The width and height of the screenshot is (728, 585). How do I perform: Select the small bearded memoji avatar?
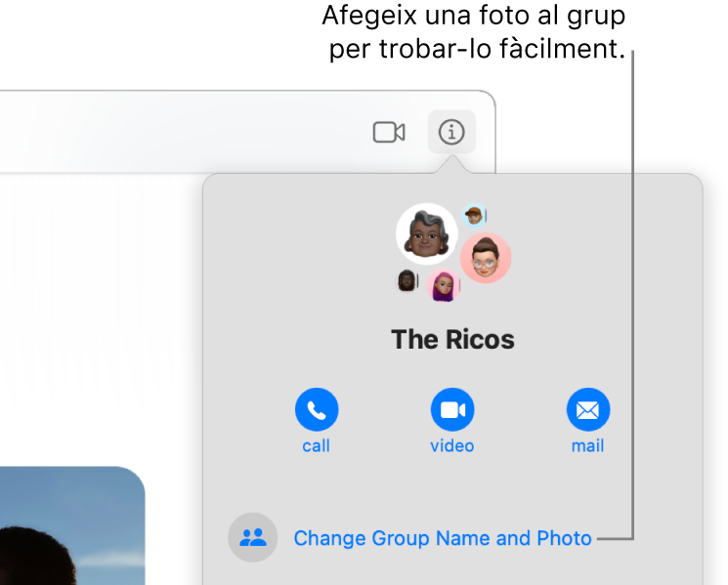pos(407,280)
